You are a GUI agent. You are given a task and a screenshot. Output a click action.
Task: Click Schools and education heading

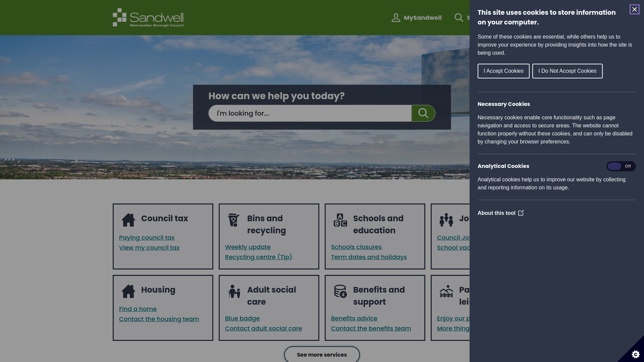point(378,225)
